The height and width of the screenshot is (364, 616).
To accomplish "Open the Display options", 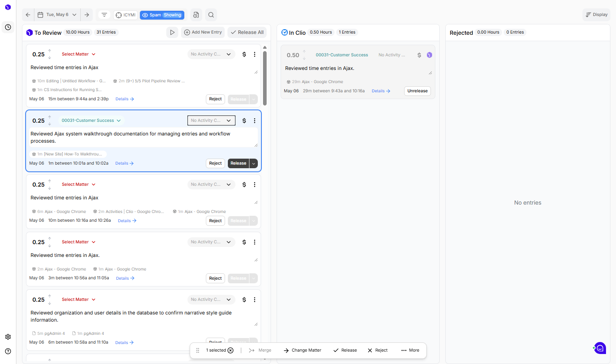I will pyautogui.click(x=596, y=15).
